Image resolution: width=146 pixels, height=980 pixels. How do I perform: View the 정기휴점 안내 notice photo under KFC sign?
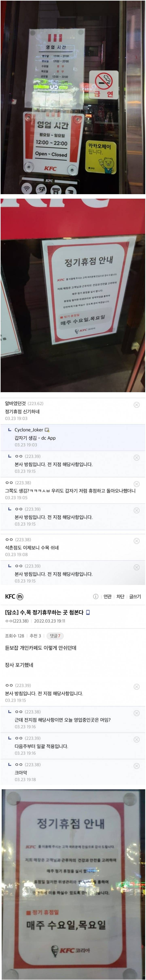click(x=73, y=295)
